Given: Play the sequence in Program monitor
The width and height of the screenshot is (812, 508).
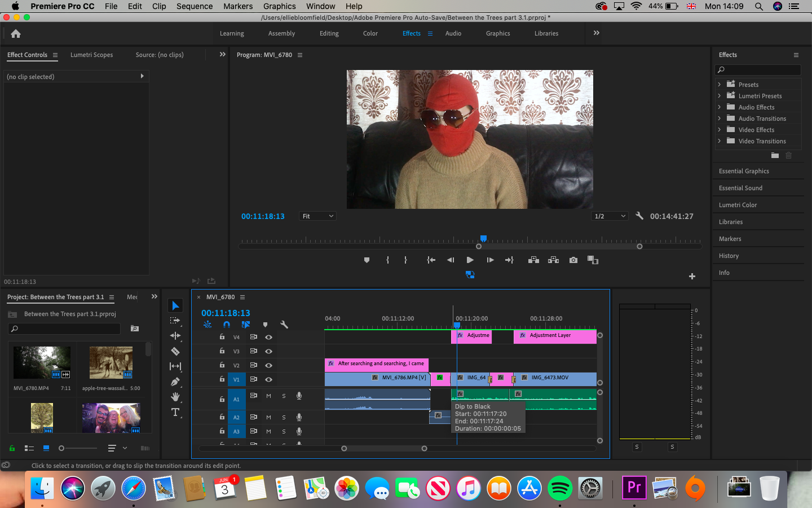Looking at the screenshot, I should click(x=470, y=260).
